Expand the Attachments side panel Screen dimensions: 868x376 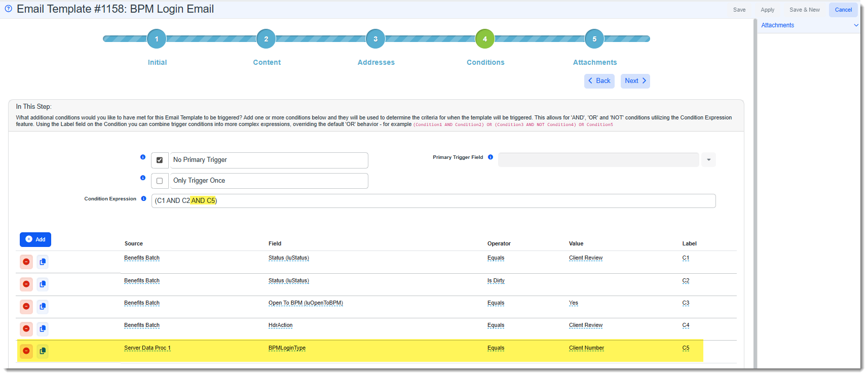[x=856, y=25]
